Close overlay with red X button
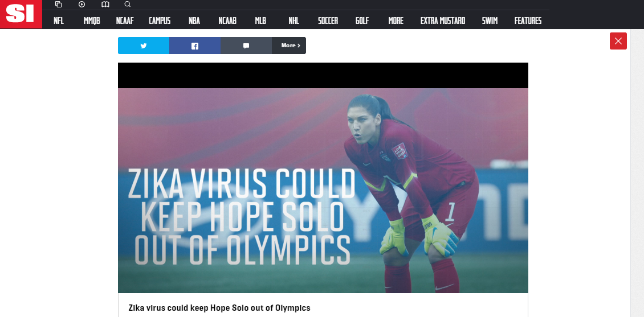The height and width of the screenshot is (317, 644). click(x=618, y=41)
